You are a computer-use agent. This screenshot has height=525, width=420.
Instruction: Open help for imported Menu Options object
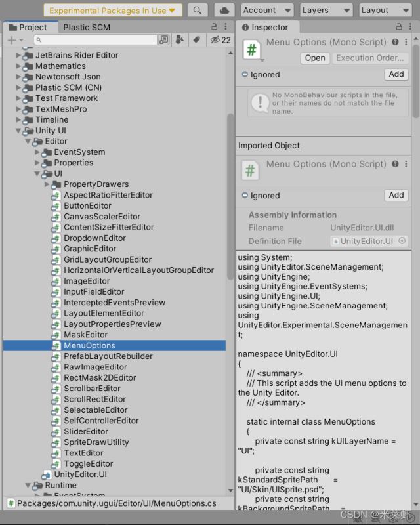(x=395, y=164)
